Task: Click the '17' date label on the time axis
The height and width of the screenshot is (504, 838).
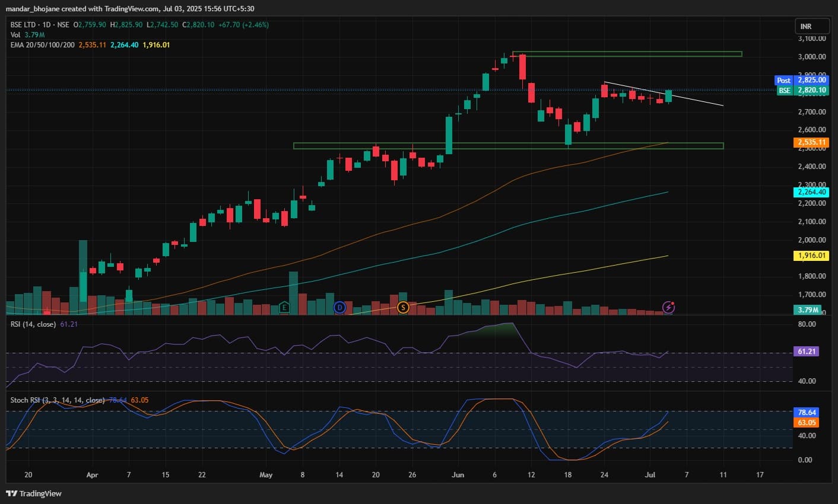Action: [760, 475]
